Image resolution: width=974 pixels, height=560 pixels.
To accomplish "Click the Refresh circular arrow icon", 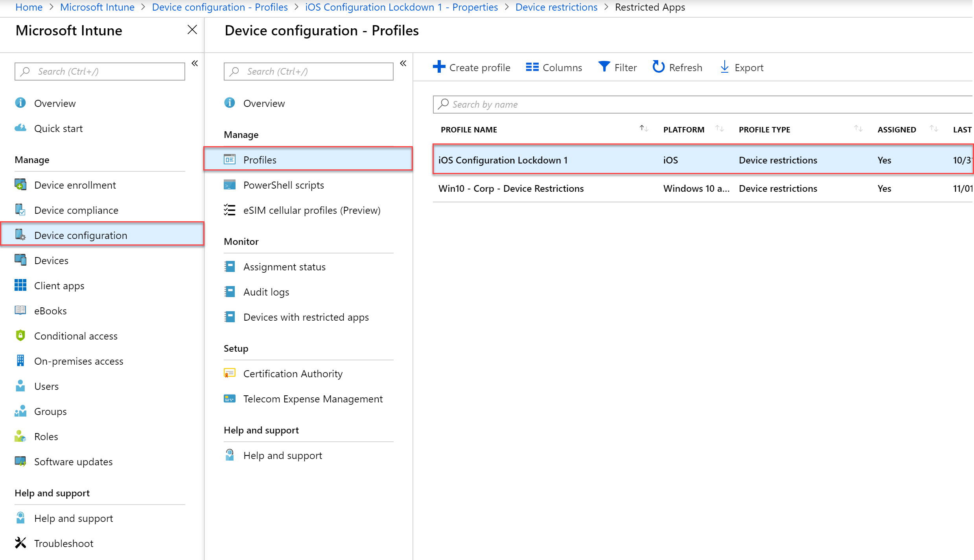I will pyautogui.click(x=659, y=67).
